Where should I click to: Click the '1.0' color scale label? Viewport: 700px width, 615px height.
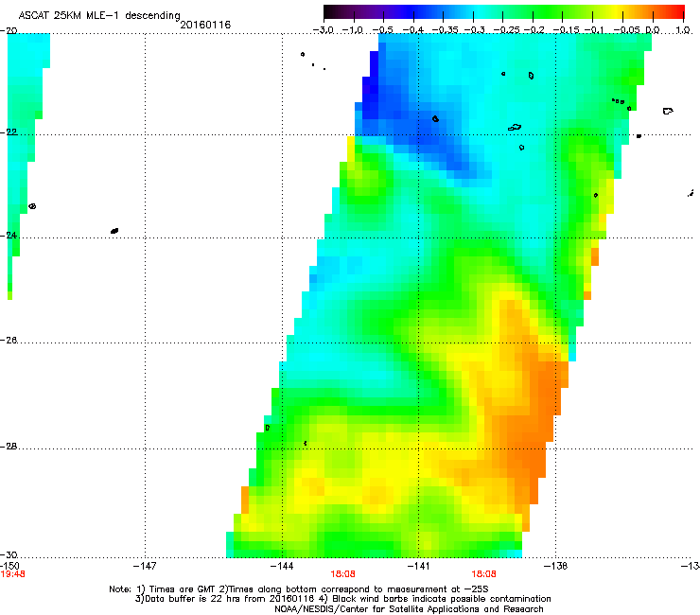pos(683,30)
